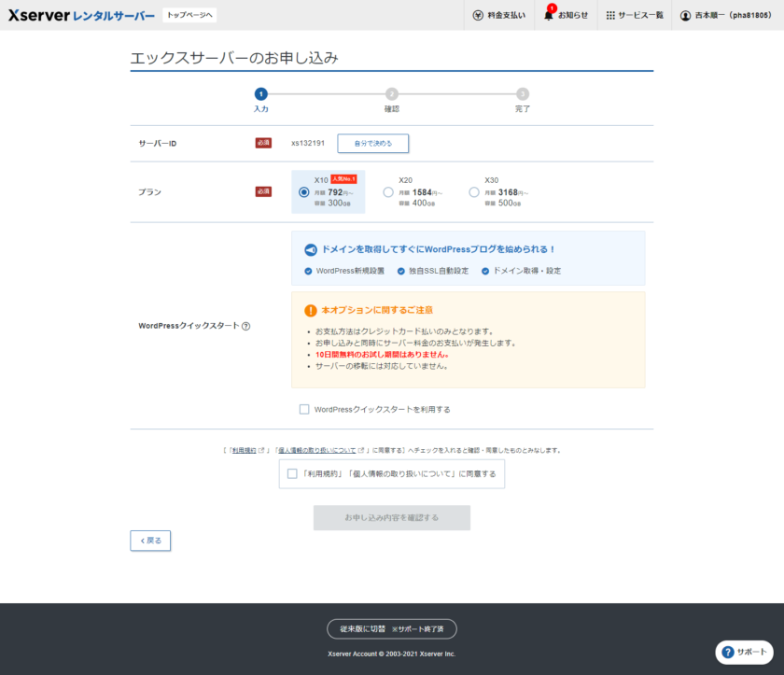784x675 pixels.
Task: Click step 1 入力 progress marker
Action: (x=261, y=94)
